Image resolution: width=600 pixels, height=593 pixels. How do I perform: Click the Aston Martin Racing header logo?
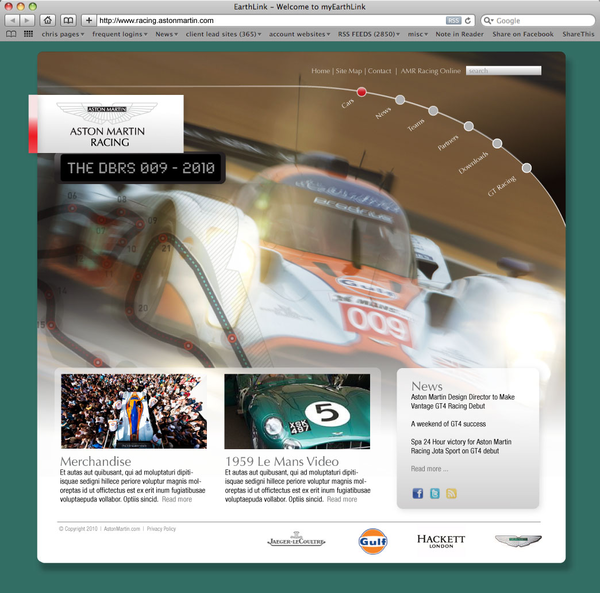106,124
